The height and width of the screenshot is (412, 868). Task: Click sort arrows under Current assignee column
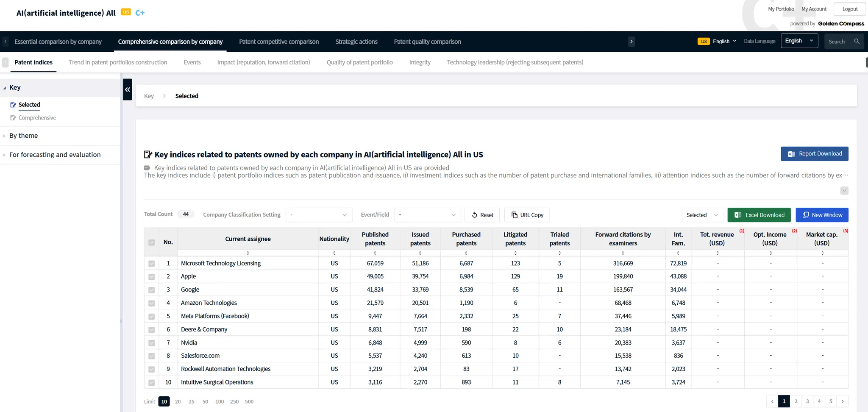click(x=248, y=253)
